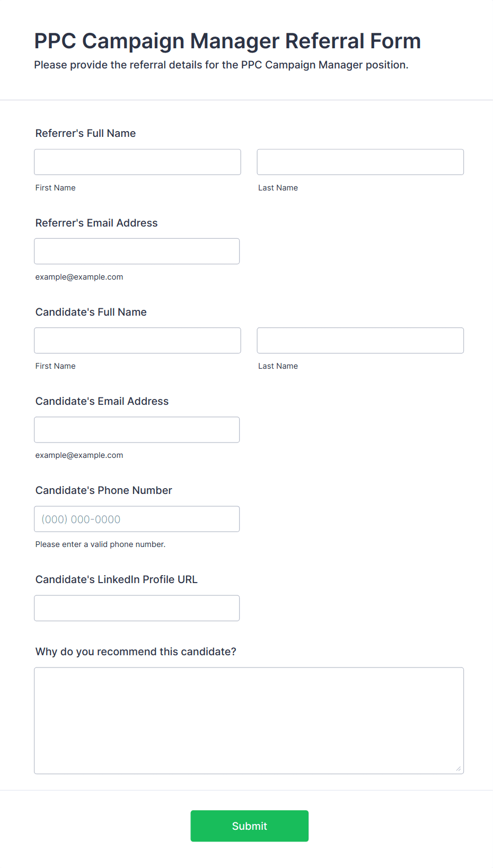Click the "Candidate's LinkedIn Profile URL" label
This screenshot has width=493, height=868.
coord(116,579)
